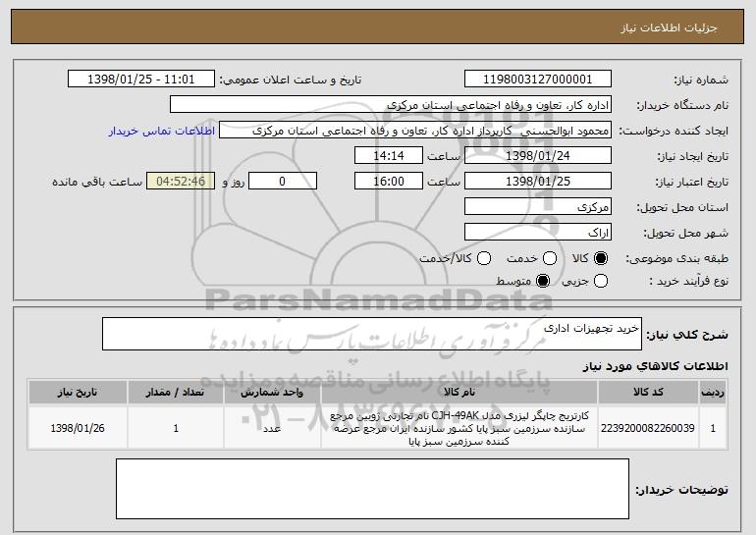This screenshot has width=756, height=535.
Task: Click product code 2239200082260039 cell
Action: (x=648, y=428)
